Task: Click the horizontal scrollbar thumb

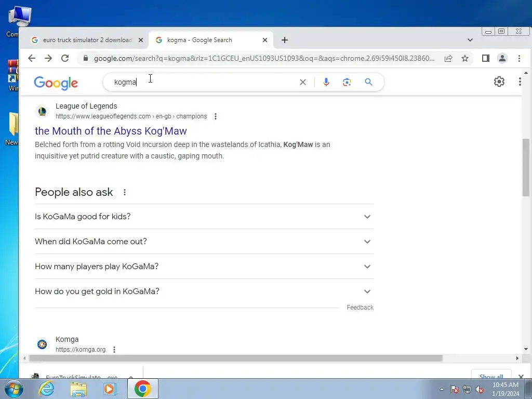Action: pyautogui.click(x=236, y=358)
